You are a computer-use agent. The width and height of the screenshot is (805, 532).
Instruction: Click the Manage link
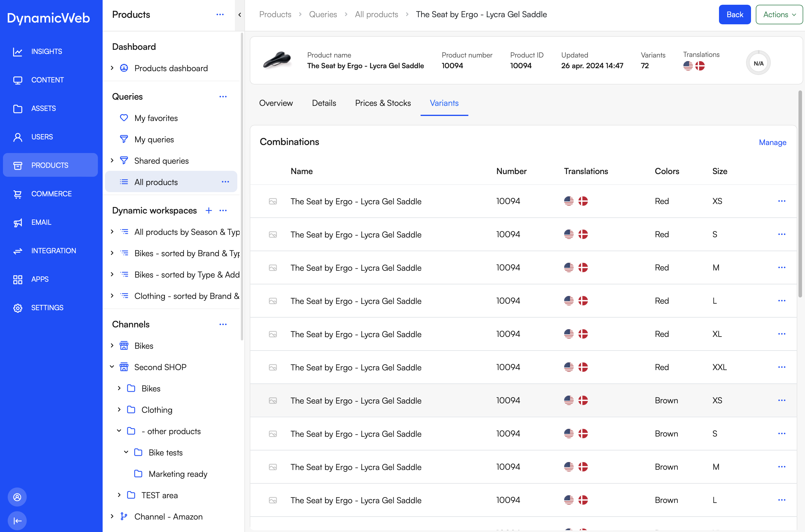click(772, 143)
